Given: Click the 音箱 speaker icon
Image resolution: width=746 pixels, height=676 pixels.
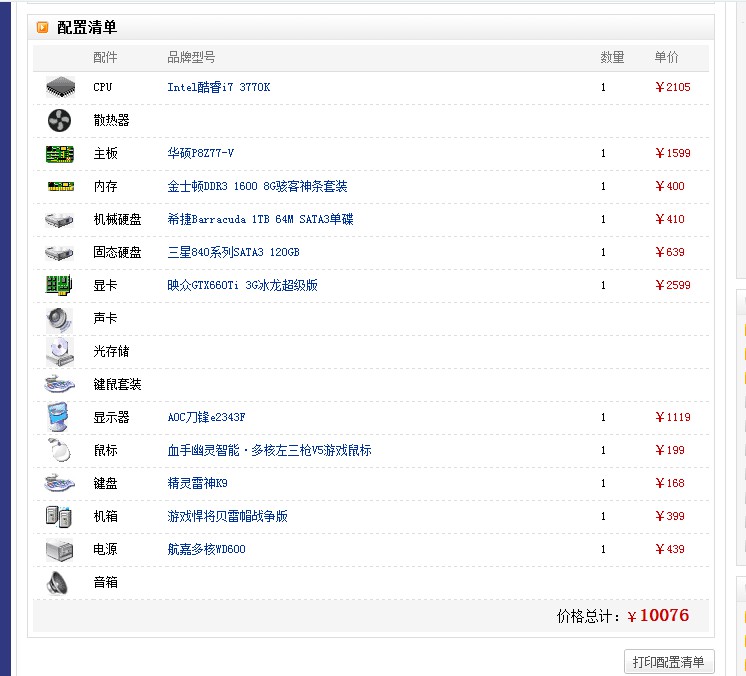Looking at the screenshot, I should click(x=58, y=583).
